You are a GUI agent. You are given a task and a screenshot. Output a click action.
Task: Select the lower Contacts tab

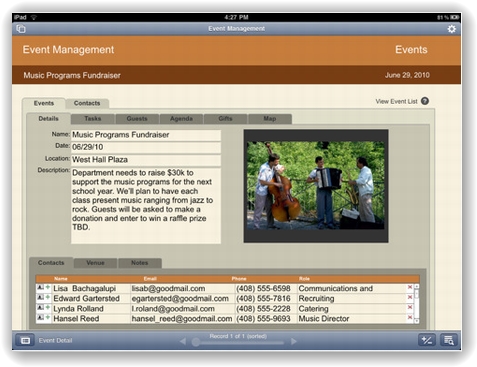(x=51, y=263)
